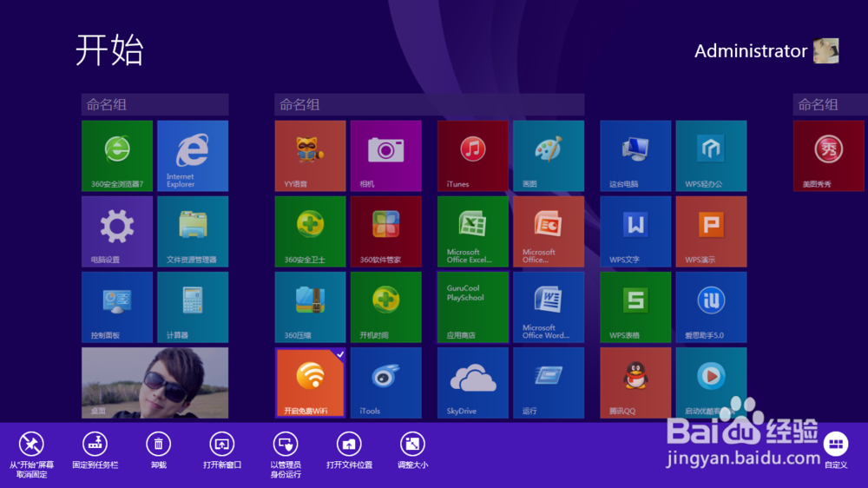Open the 美图秀秀 tile

coord(829,155)
